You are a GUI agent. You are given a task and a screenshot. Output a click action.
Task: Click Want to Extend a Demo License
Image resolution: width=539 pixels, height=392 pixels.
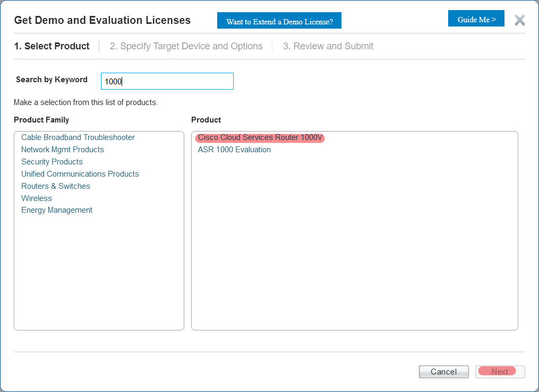pyautogui.click(x=279, y=21)
